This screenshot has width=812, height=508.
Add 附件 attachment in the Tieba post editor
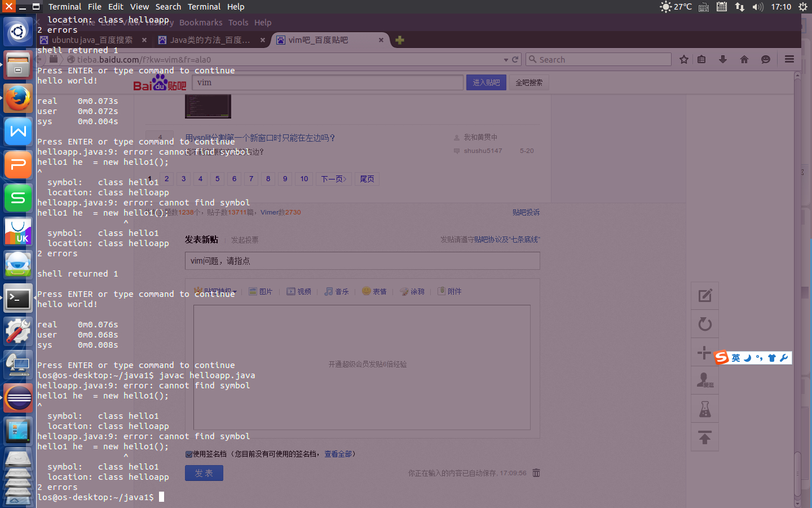pyautogui.click(x=450, y=291)
